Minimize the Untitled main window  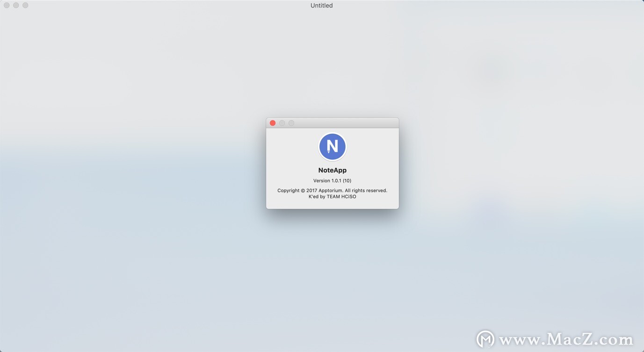point(16,5)
